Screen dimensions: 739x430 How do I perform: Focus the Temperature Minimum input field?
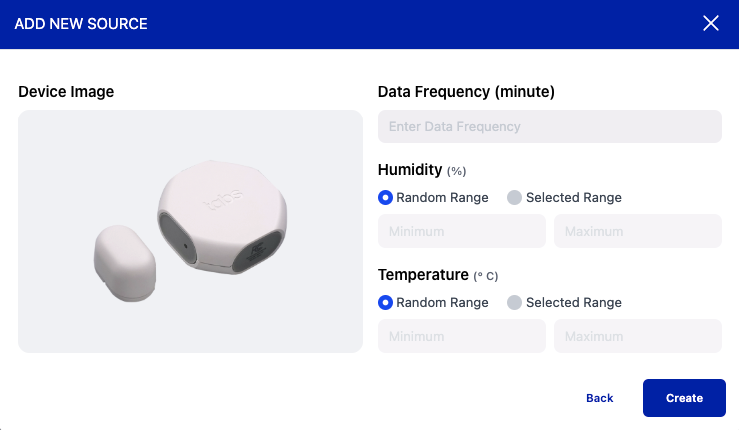462,336
